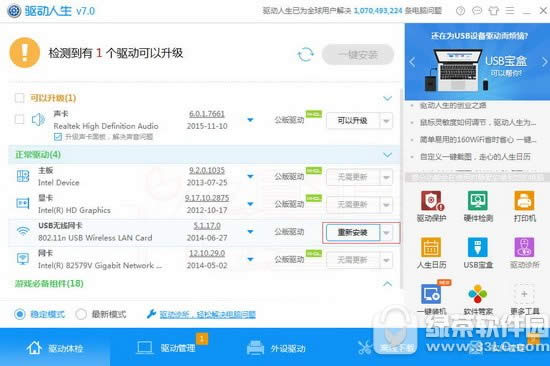
Task: Open 驱动保护 tool icon
Action: pos(431,201)
